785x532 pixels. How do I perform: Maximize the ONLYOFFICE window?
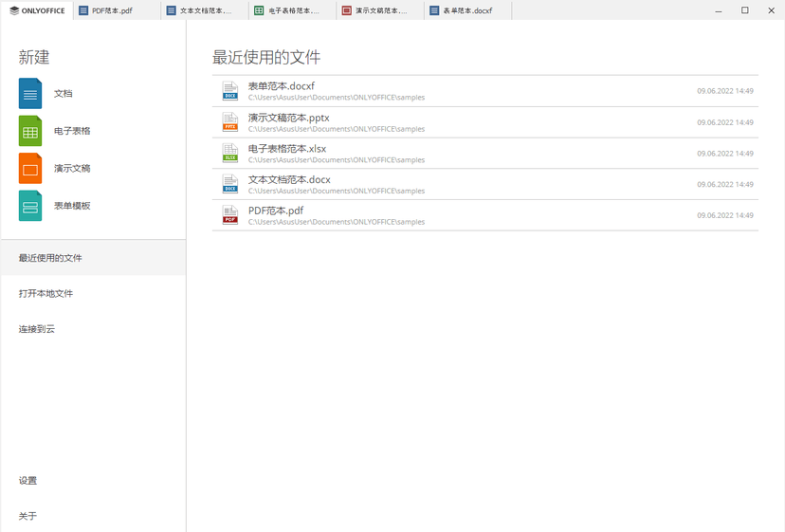point(745,10)
